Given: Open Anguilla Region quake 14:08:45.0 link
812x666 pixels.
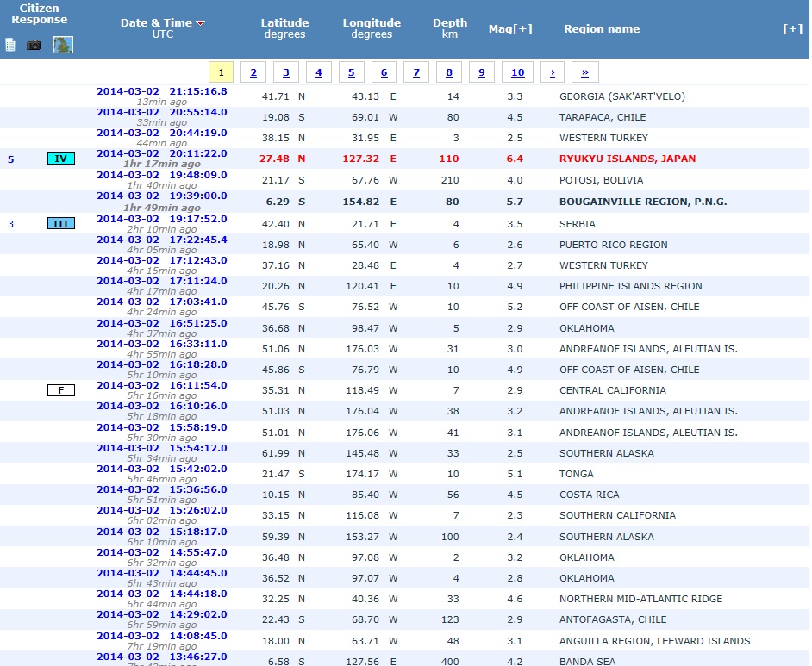Looking at the screenshot, I should (x=162, y=636).
